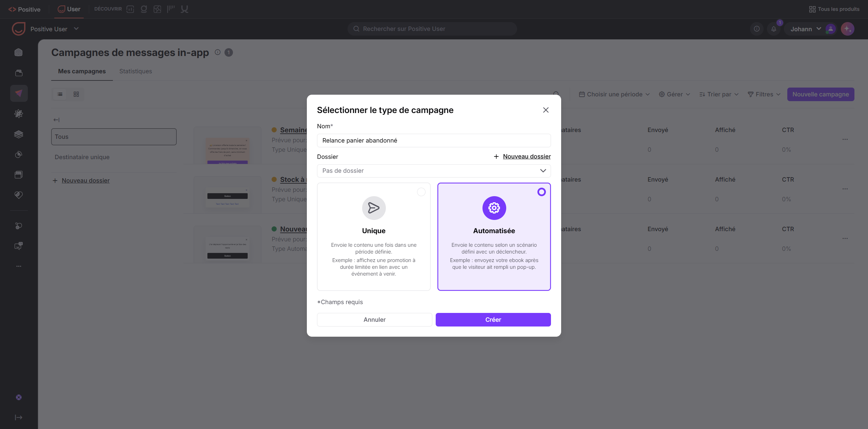Switch to list view icon
Viewport: 868px width, 429px height.
[x=60, y=94]
